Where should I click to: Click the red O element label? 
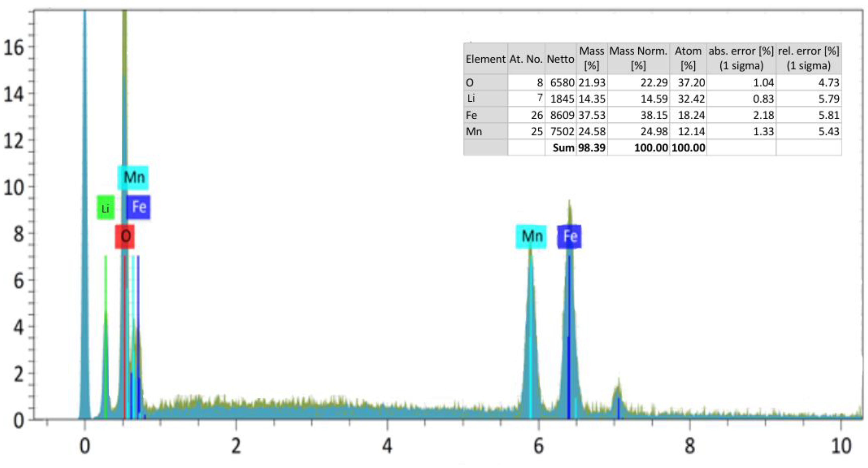click(x=125, y=237)
